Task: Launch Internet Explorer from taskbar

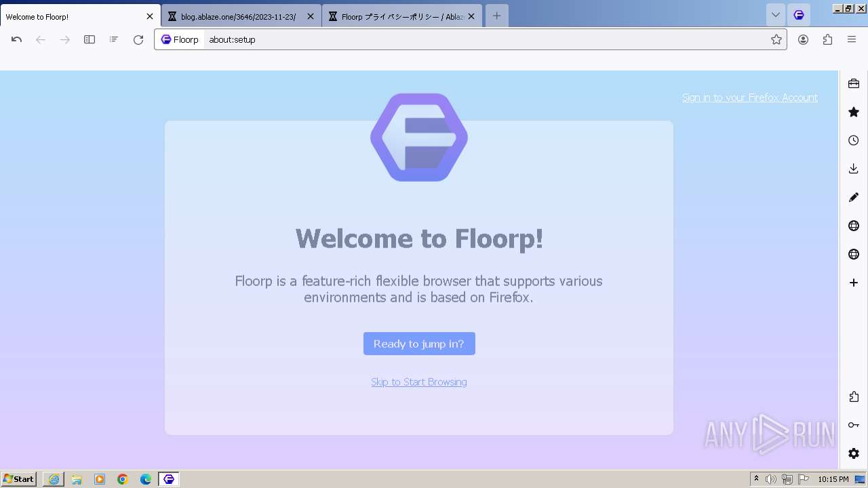Action: coord(54,479)
